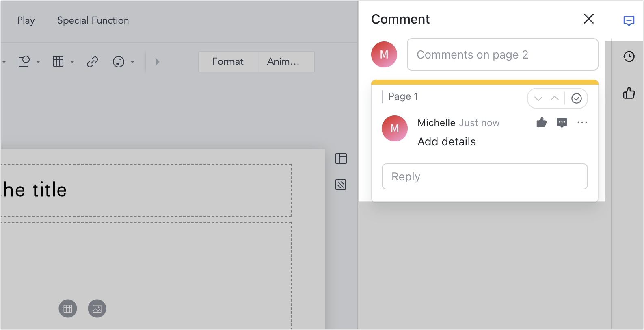Open the audio insert dropdown arrow

[x=132, y=62]
